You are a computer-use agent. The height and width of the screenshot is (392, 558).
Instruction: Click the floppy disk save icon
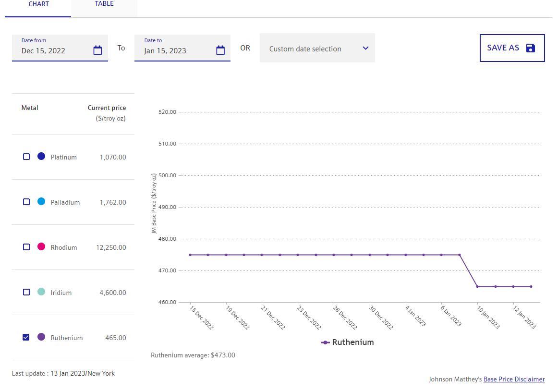click(x=531, y=48)
